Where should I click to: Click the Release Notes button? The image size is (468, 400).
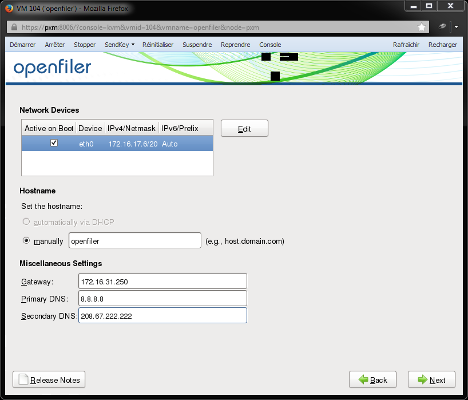tap(49, 380)
